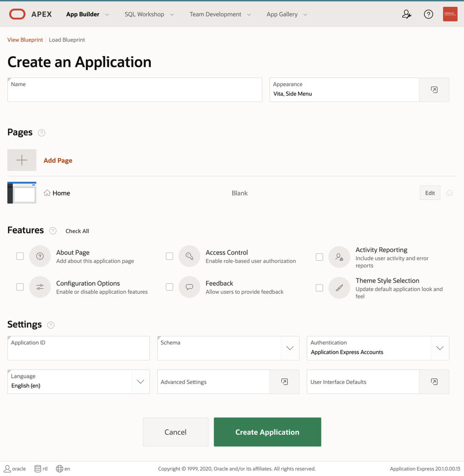Open the administration user-wrench icon

[x=406, y=14]
